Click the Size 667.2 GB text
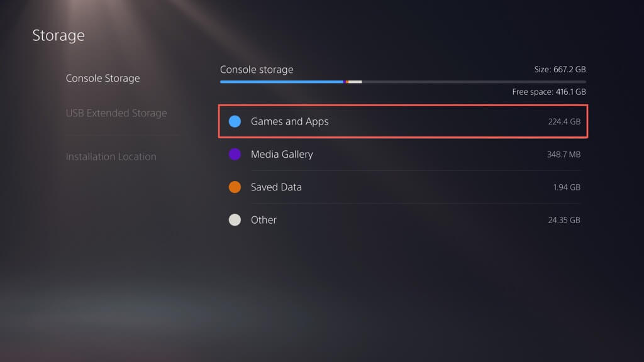Image resolution: width=644 pixels, height=362 pixels. [x=560, y=69]
